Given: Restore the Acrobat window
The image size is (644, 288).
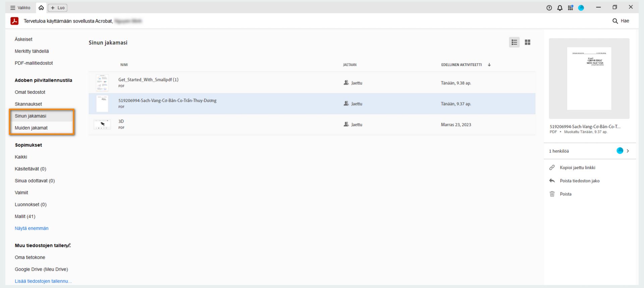Looking at the screenshot, I should (x=614, y=7).
